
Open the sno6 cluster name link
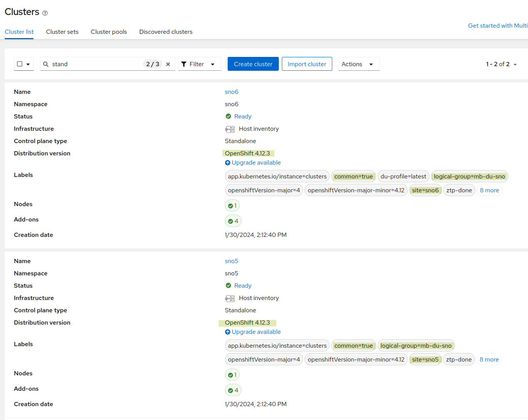click(x=232, y=92)
